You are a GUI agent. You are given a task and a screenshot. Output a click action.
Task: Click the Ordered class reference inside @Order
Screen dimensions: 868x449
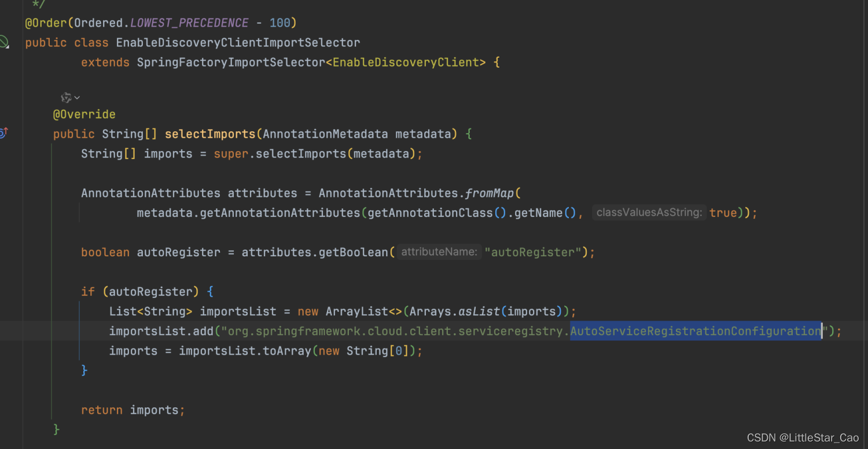coord(100,23)
